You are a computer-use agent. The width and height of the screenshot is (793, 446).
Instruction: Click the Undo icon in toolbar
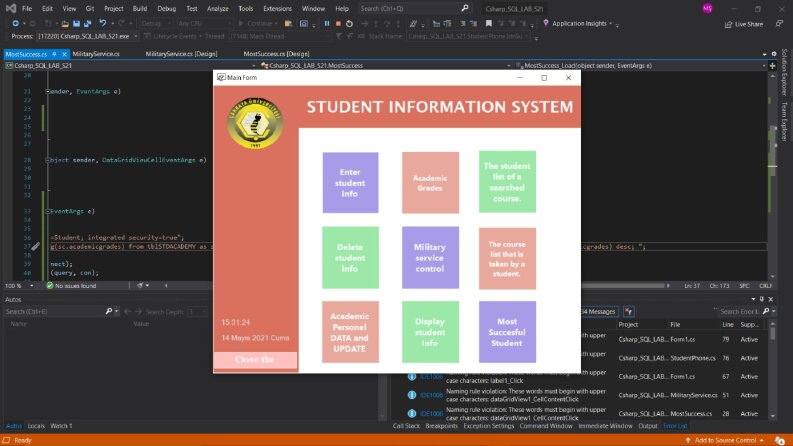102,23
